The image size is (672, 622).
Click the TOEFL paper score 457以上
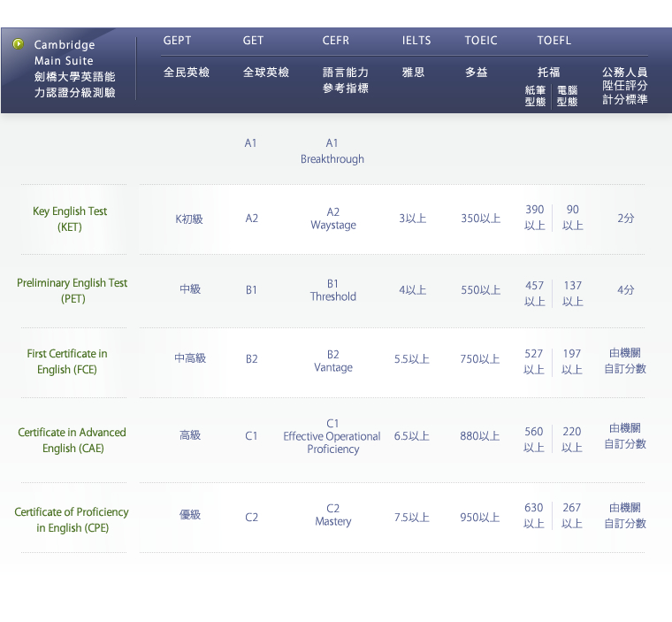point(535,294)
